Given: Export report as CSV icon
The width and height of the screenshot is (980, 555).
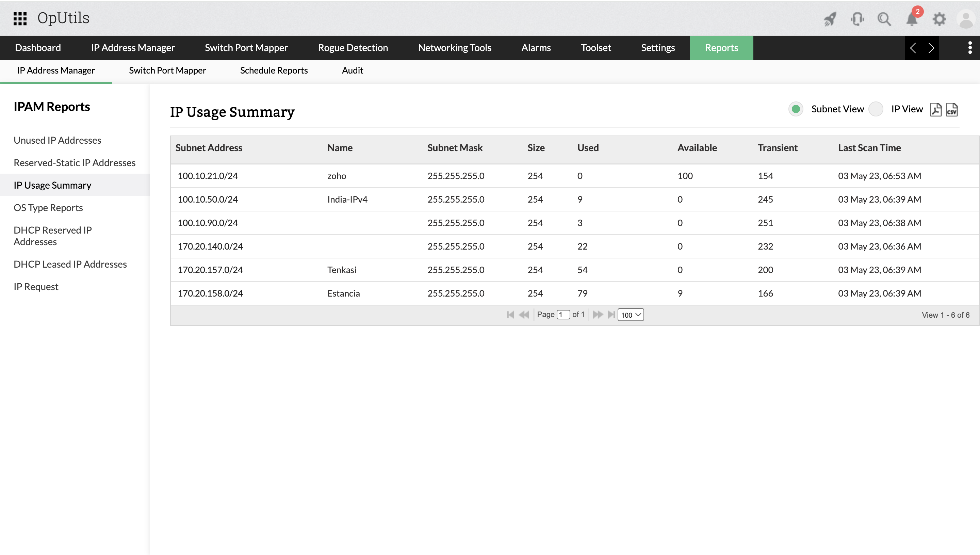Looking at the screenshot, I should pos(951,109).
